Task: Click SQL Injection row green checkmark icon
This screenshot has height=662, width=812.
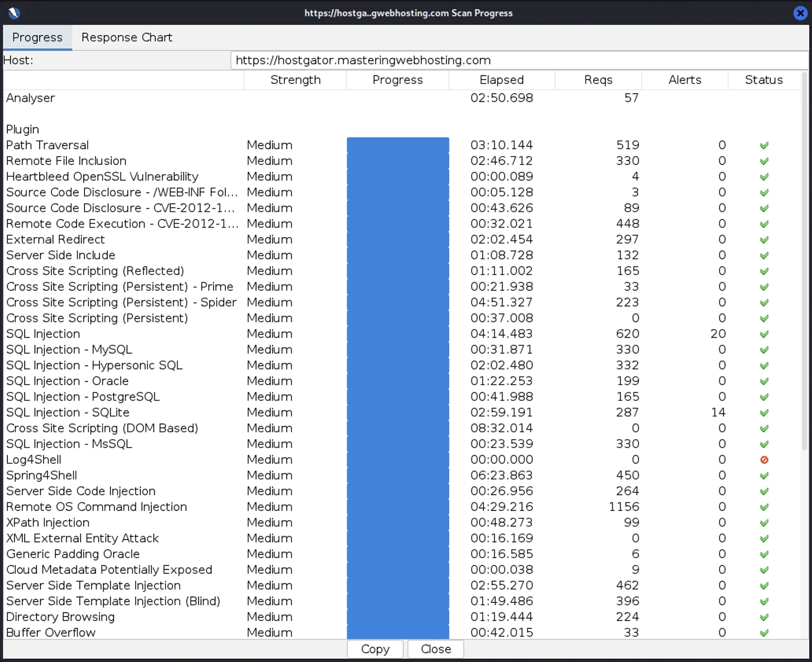Action: coord(764,334)
